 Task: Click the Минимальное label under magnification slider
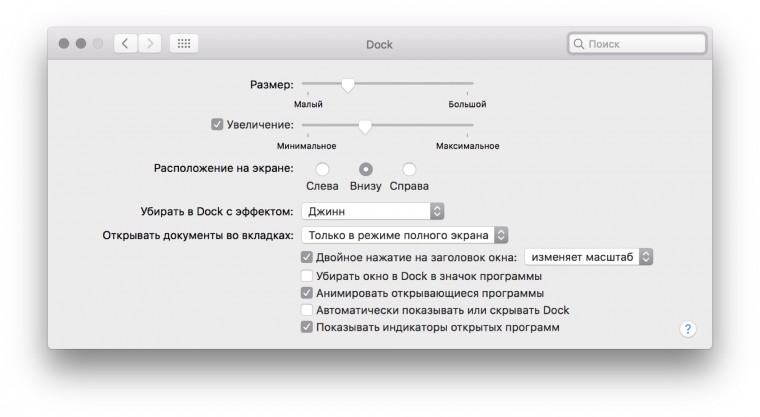[306, 146]
